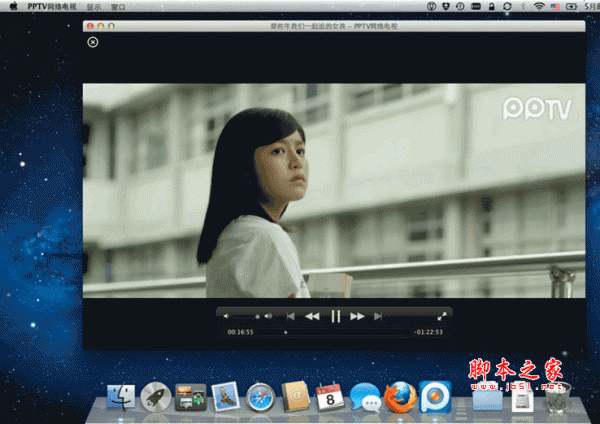Open the Trash in the Dock
600x424 pixels.
(x=558, y=398)
